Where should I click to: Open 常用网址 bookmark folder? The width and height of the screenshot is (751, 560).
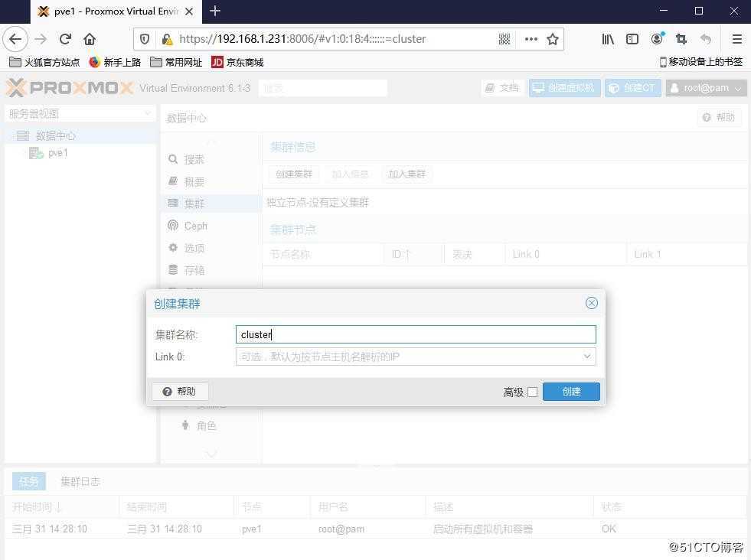(176, 62)
